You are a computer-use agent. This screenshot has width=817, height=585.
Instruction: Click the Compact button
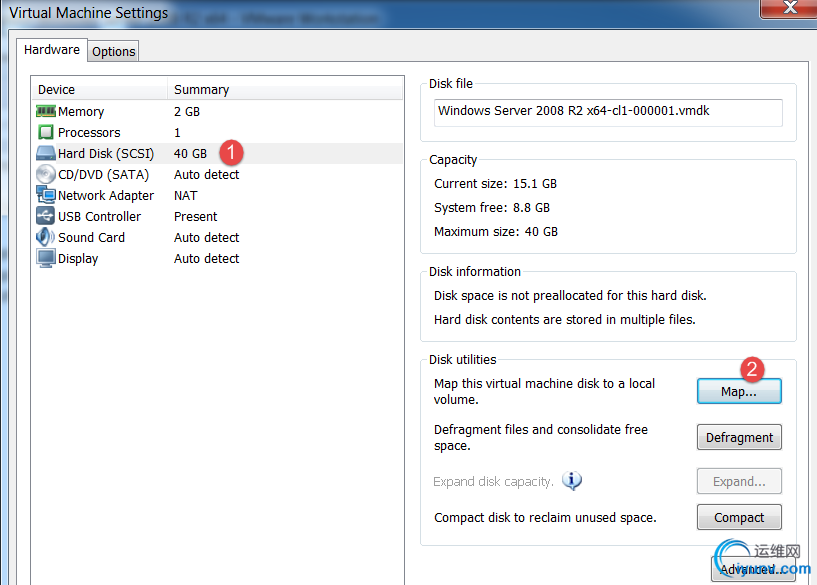tap(739, 517)
